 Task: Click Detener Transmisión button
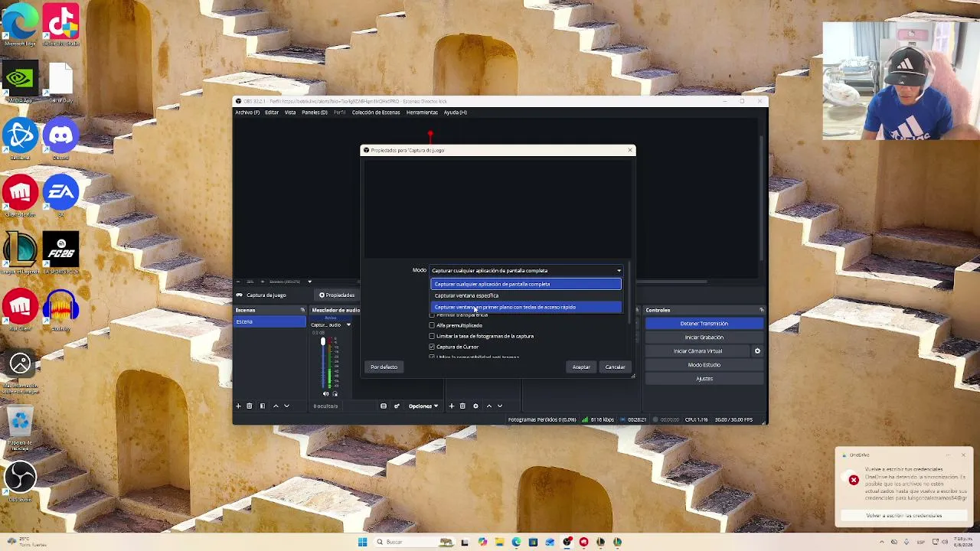704,324
